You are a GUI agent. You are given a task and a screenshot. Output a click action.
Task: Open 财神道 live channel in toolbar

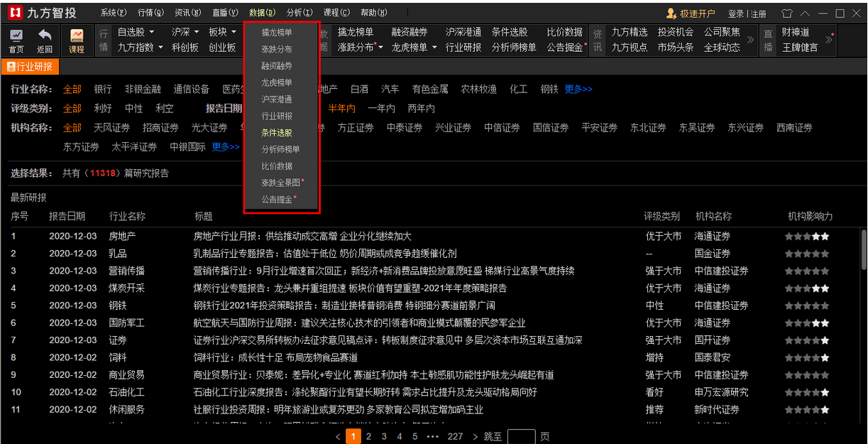tap(796, 32)
